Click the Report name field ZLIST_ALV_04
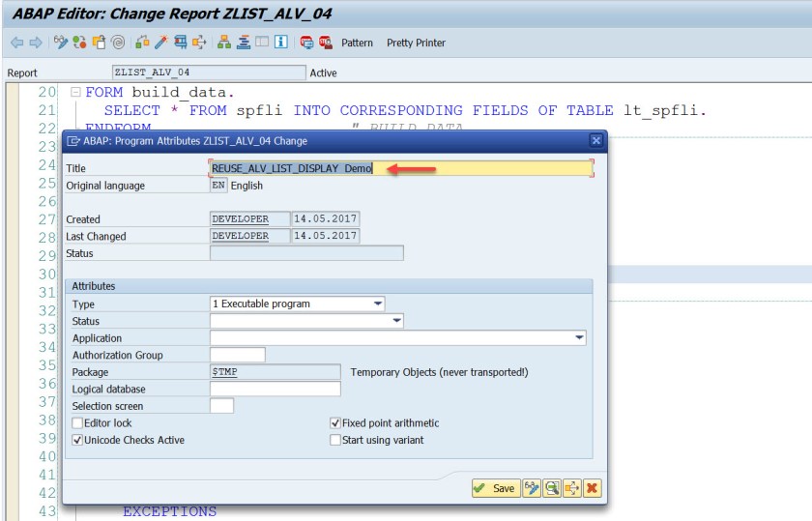812x521 pixels. [x=209, y=72]
